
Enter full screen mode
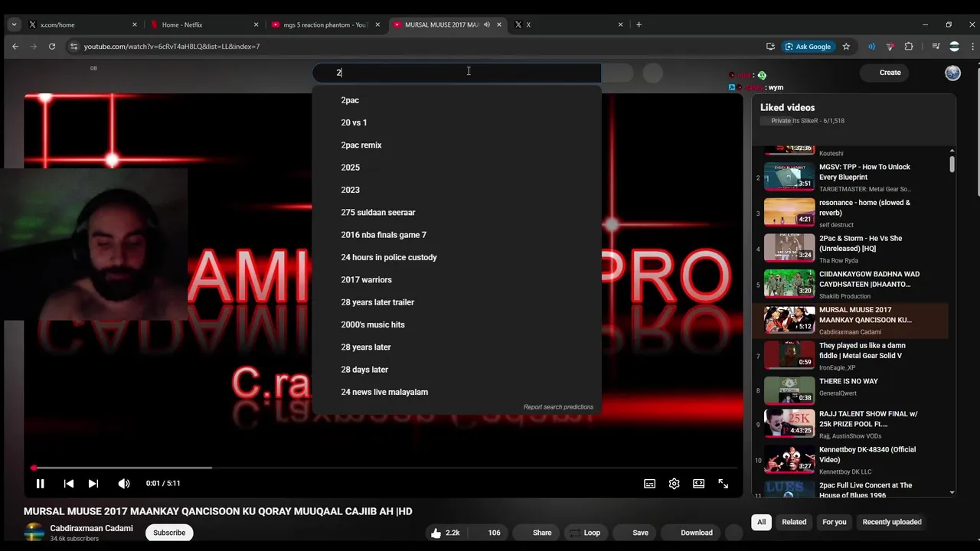(x=723, y=483)
